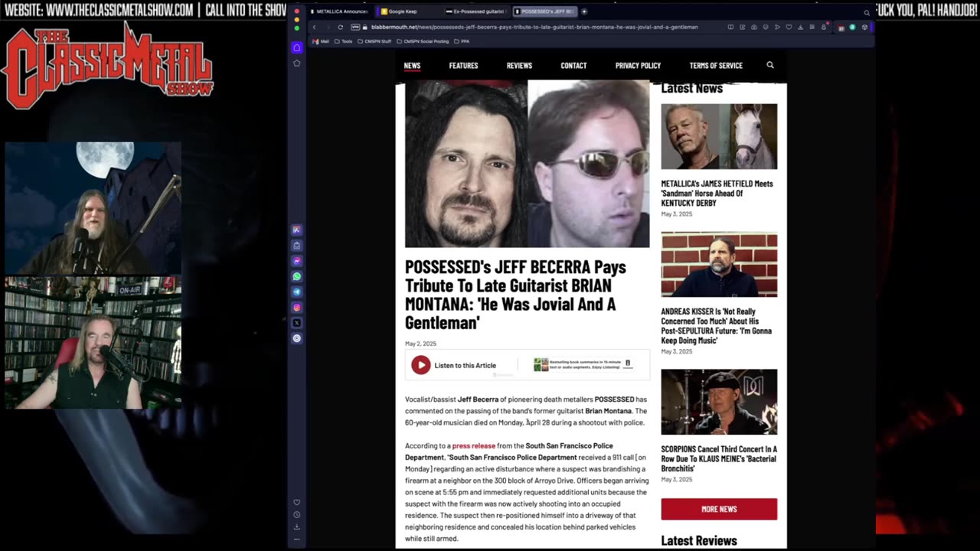Viewport: 980px width, 551px height.
Task: Click the Jeff Becerra Pays Tribute article headline
Action: 515,295
